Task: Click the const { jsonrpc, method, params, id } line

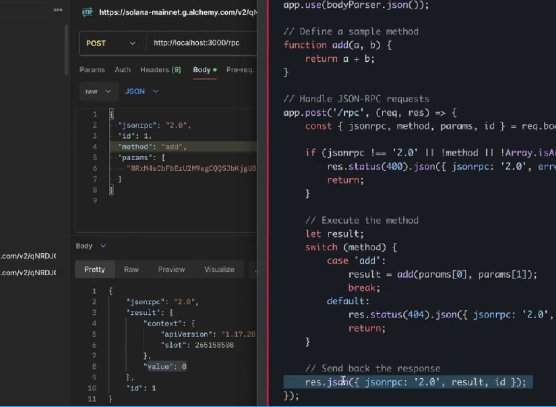Action: [x=430, y=126]
